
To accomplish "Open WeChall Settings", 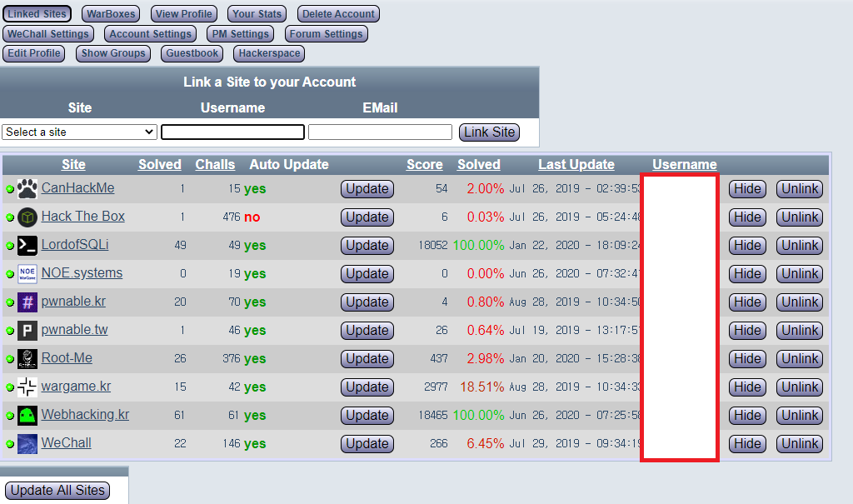I will point(48,34).
